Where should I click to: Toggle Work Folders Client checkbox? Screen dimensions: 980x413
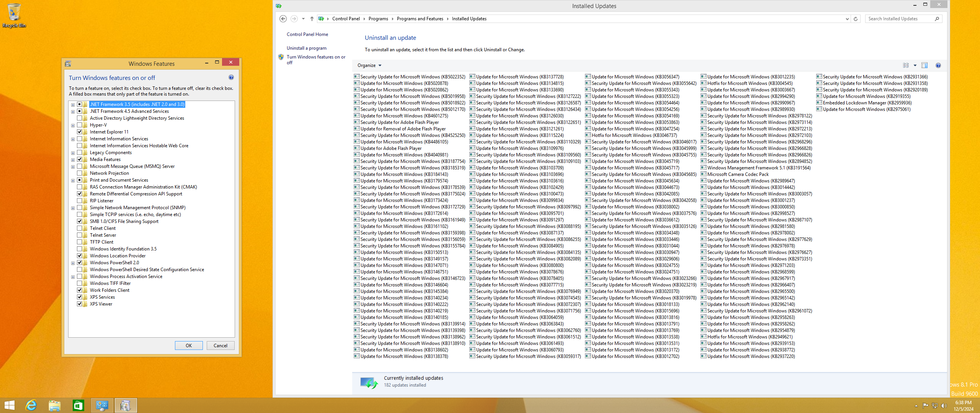(80, 290)
